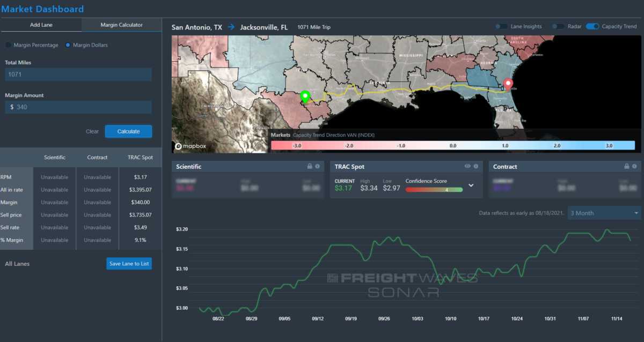Click the info icon on TRAC Spot card
Viewport: 644px width, 342px height.
[475, 167]
